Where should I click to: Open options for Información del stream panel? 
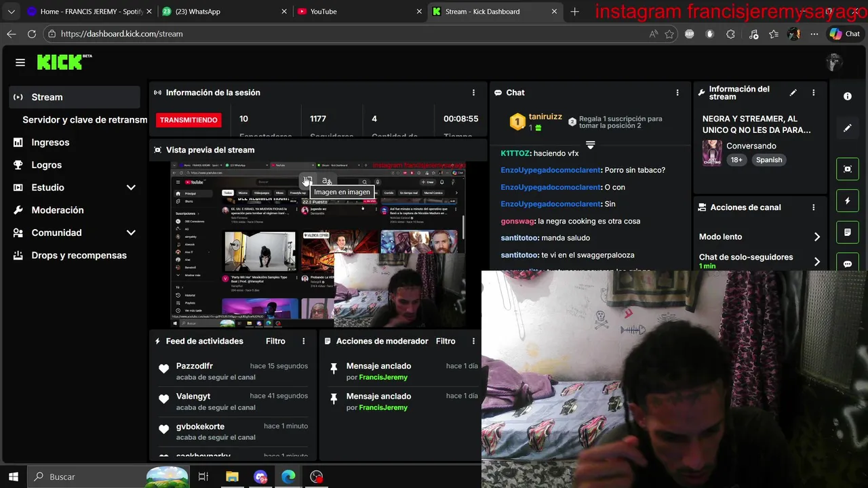coord(814,93)
